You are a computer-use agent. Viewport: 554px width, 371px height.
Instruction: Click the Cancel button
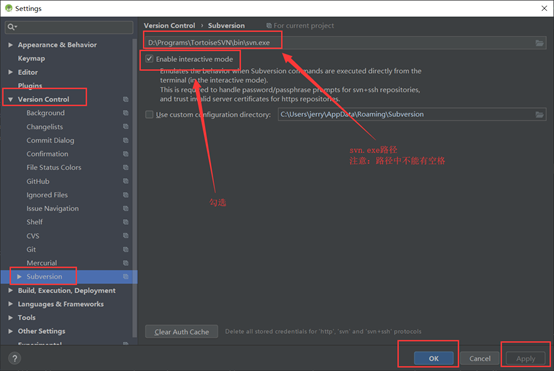coord(480,358)
